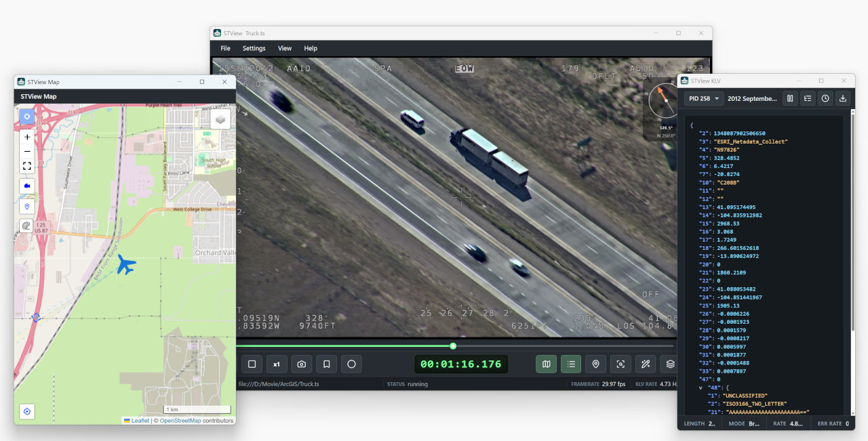868x441 pixels.
Task: Open the Settings menu
Action: [254, 48]
